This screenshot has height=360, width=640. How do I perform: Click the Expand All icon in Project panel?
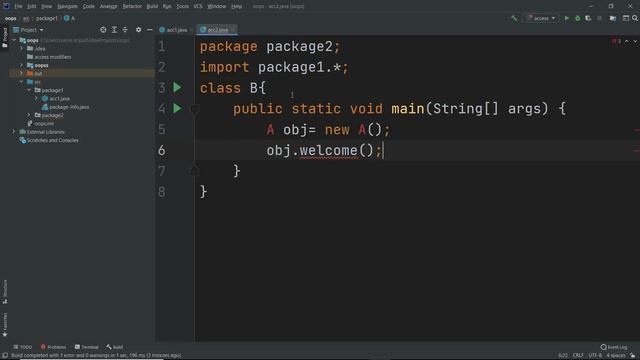(x=114, y=30)
